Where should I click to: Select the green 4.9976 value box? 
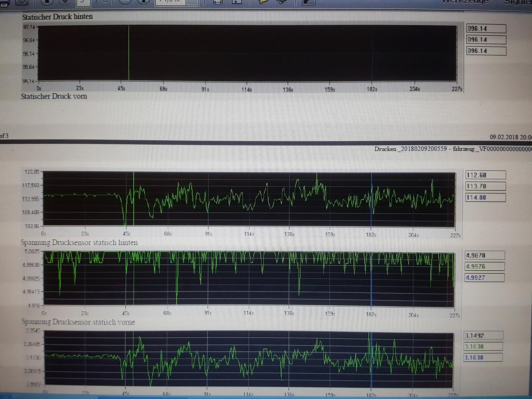coord(485,266)
